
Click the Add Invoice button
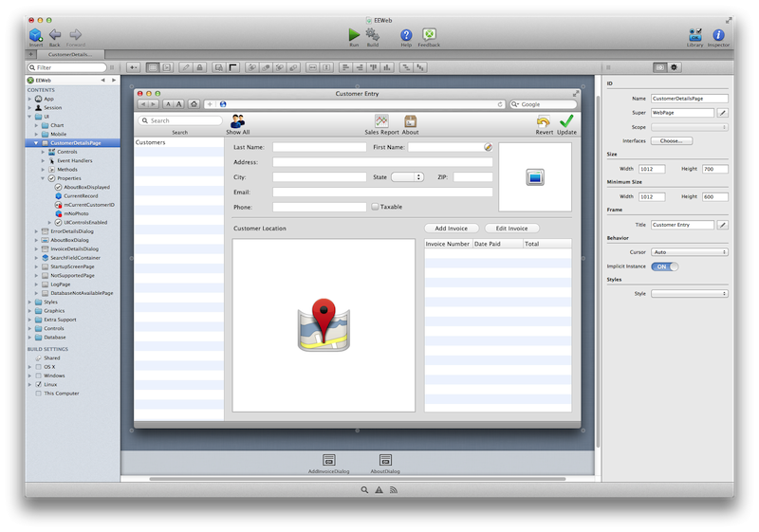(x=452, y=229)
